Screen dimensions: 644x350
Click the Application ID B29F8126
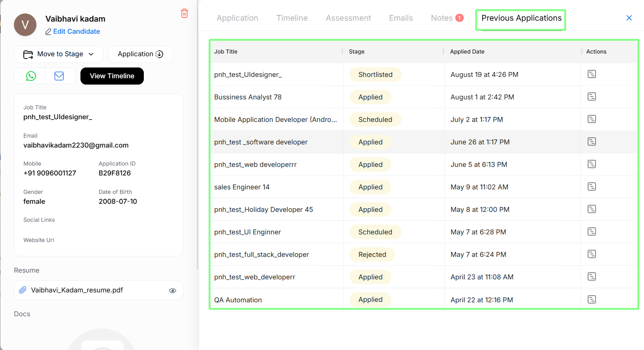(x=115, y=173)
